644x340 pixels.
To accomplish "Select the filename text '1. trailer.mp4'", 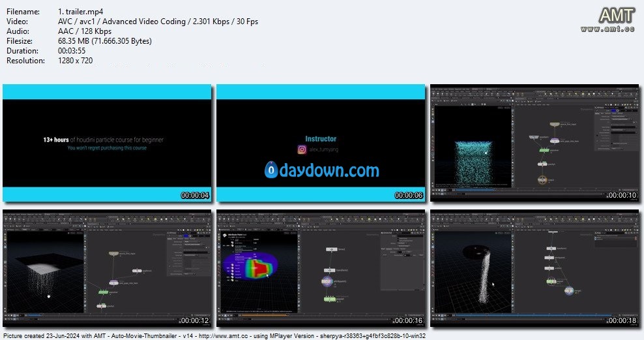I will pos(81,12).
